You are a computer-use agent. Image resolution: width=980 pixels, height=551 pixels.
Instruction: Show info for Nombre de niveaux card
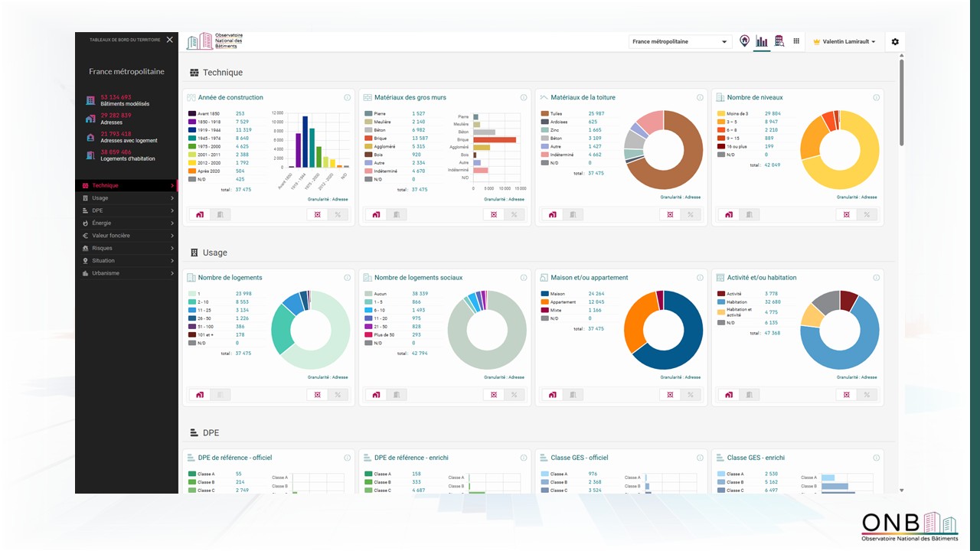pos(876,98)
